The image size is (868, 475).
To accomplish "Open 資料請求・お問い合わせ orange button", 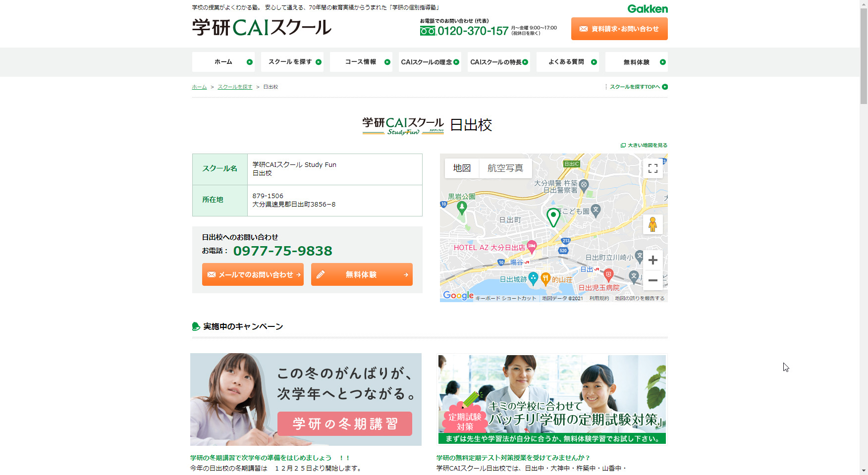I will click(x=619, y=29).
